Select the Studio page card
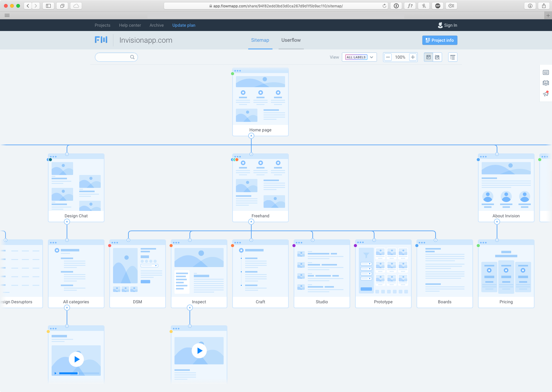The height and width of the screenshot is (392, 552). pyautogui.click(x=322, y=274)
